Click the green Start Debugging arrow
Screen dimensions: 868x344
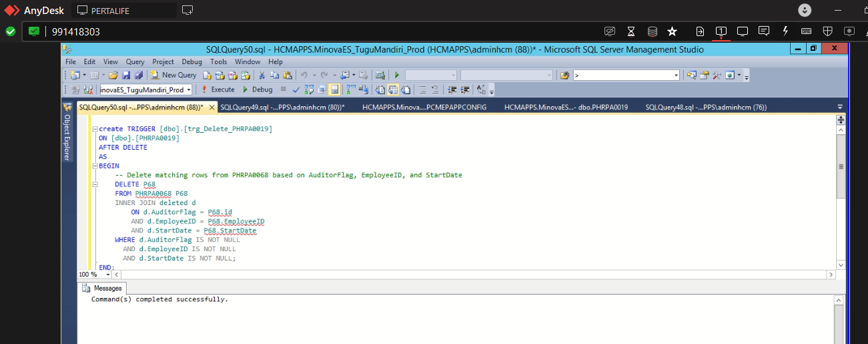pos(396,75)
